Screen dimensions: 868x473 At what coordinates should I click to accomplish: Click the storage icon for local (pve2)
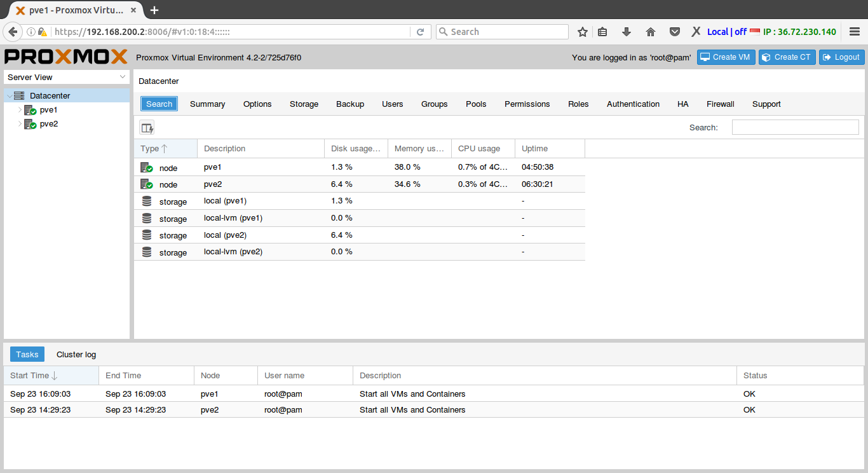[147, 235]
